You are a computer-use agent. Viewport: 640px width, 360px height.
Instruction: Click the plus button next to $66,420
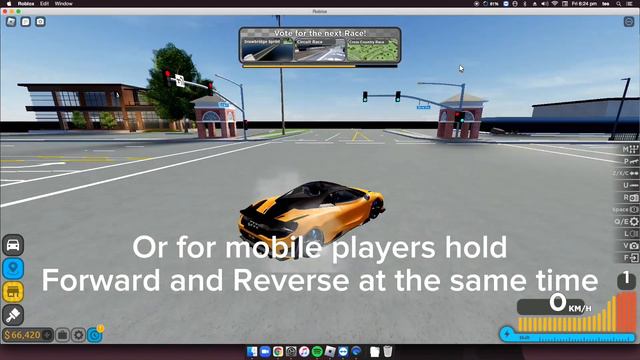[x=48, y=335]
